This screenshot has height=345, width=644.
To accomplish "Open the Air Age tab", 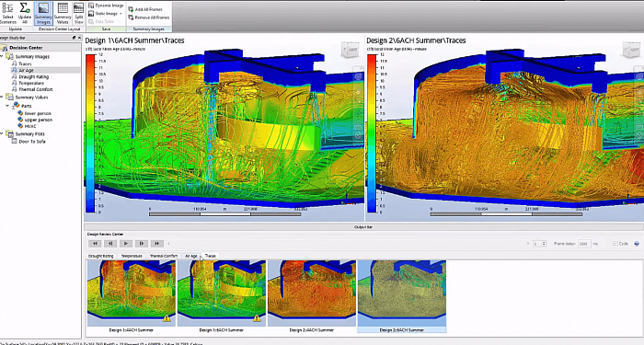I will point(191,256).
